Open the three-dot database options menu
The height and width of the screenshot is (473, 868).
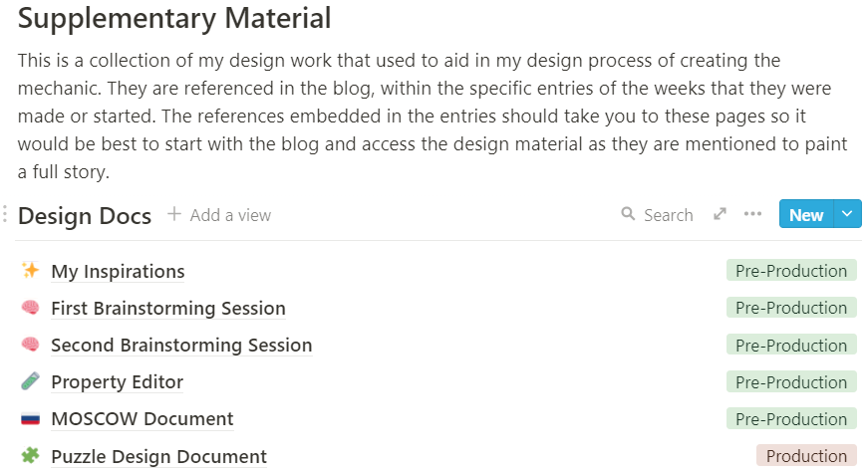752,214
